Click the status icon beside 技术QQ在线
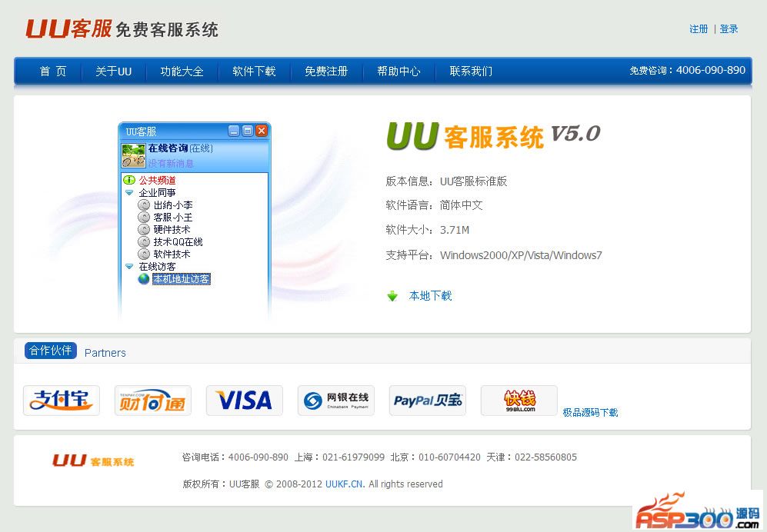Image resolution: width=767 pixels, height=532 pixels. pyautogui.click(x=144, y=241)
